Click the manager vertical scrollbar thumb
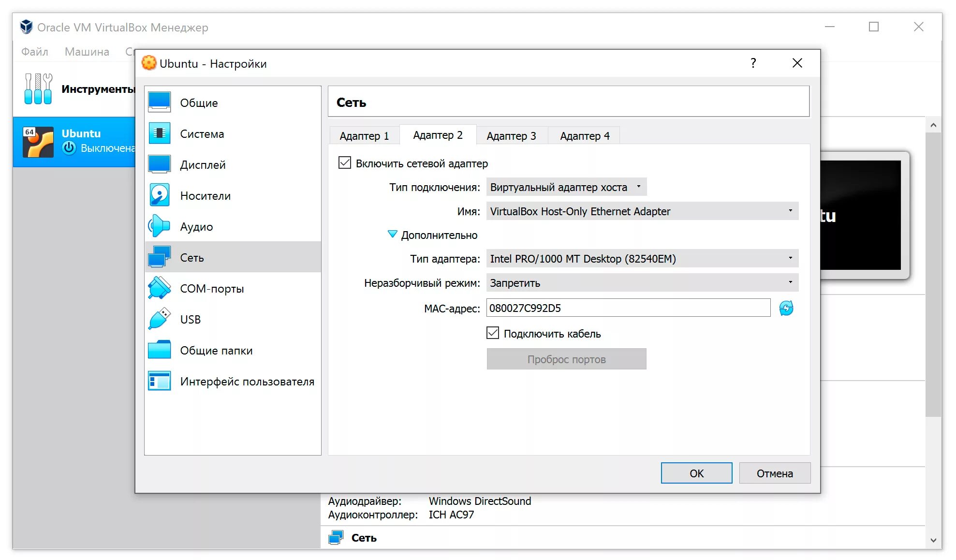 pyautogui.click(x=933, y=274)
